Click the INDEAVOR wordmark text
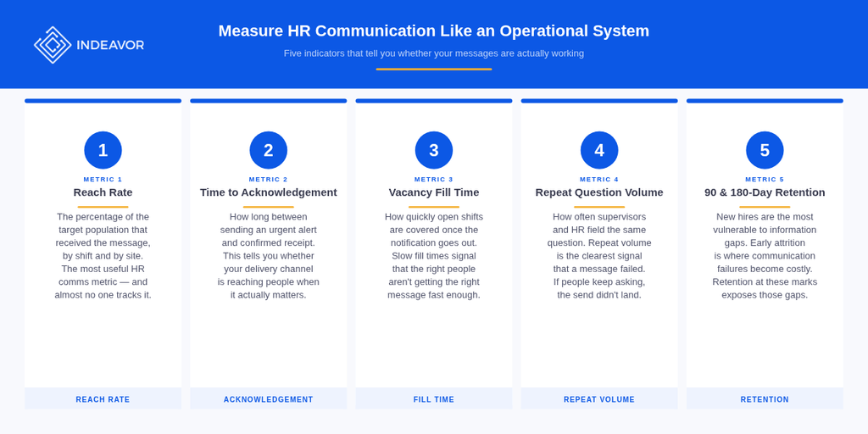868x434 pixels. pos(110,46)
